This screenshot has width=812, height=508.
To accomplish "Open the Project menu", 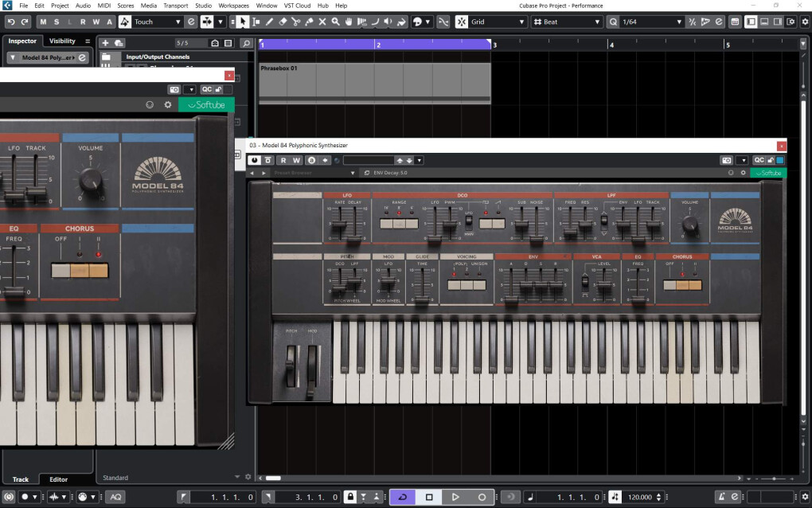I will coord(60,6).
